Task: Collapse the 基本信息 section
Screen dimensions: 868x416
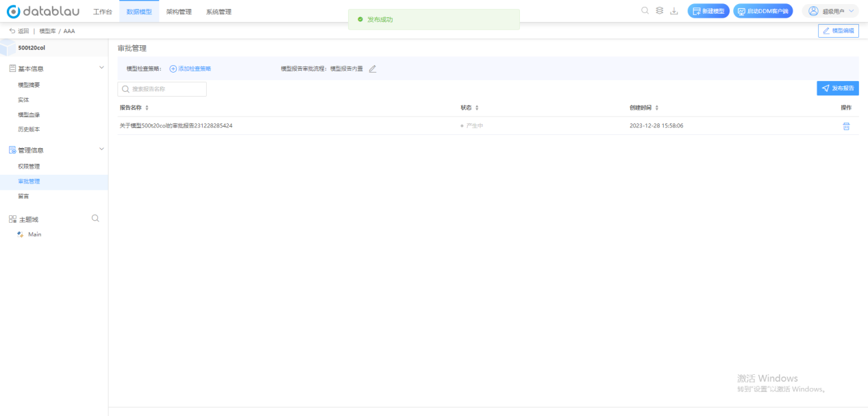Action: tap(102, 67)
